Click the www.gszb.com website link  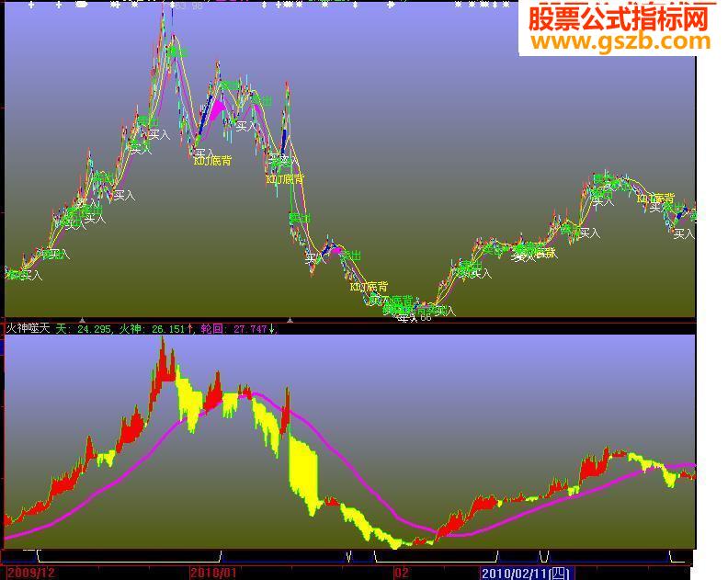coord(620,40)
